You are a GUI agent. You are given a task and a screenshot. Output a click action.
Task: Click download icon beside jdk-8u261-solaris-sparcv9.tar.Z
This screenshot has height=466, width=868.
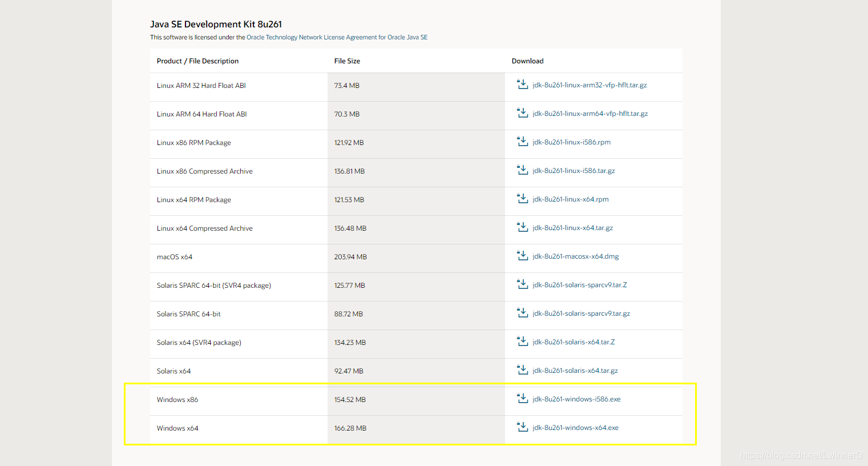click(522, 284)
